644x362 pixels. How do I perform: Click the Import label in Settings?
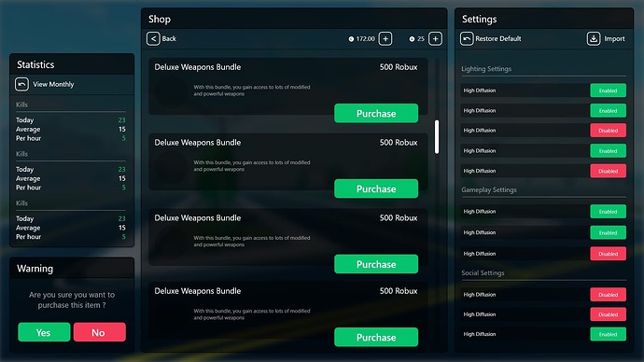[614, 38]
